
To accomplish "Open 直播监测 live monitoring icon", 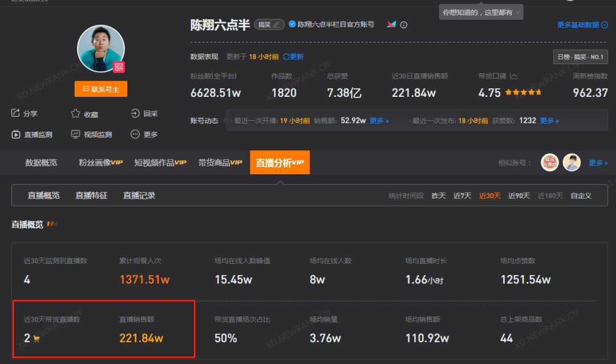I will point(16,134).
